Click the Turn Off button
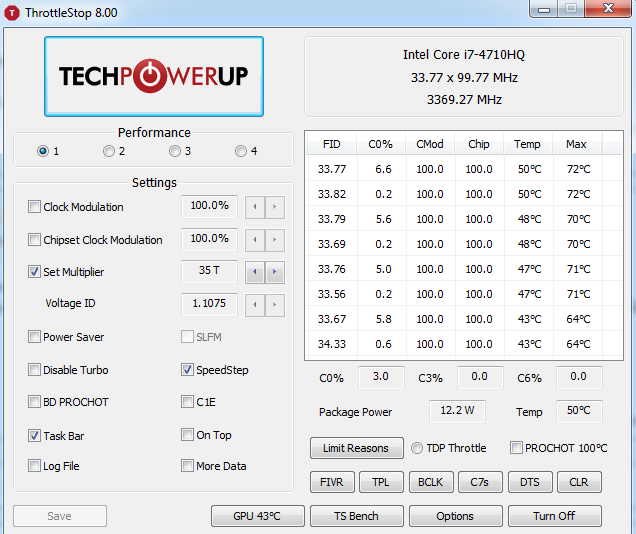The height and width of the screenshot is (534, 636). coord(554,516)
